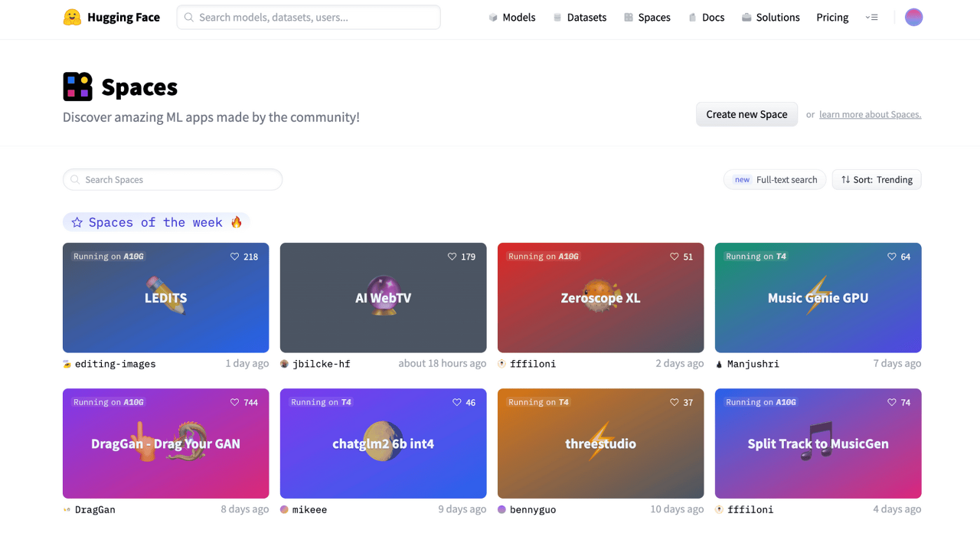Open Datasets from the top navigation

(x=580, y=17)
